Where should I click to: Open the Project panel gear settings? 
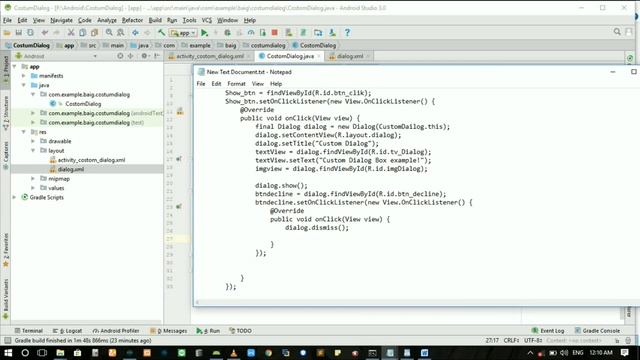point(144,56)
